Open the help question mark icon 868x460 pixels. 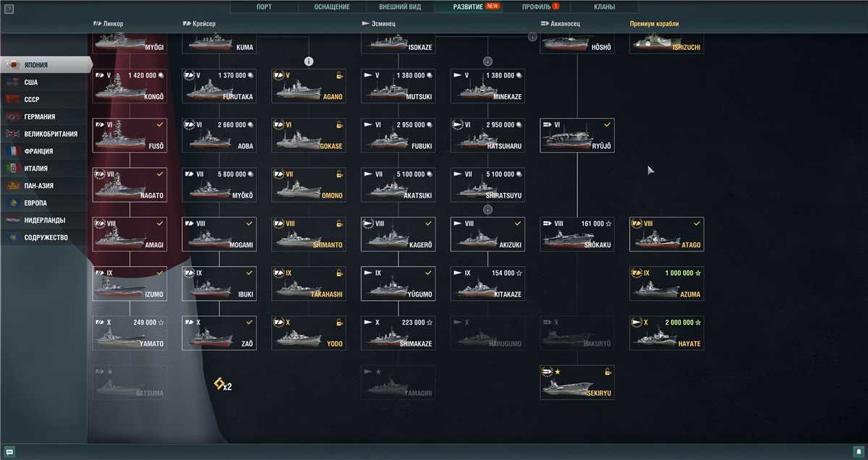[9, 9]
